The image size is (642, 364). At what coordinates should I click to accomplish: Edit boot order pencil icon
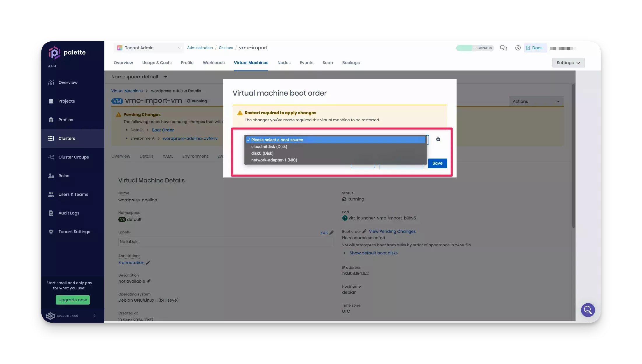click(364, 231)
